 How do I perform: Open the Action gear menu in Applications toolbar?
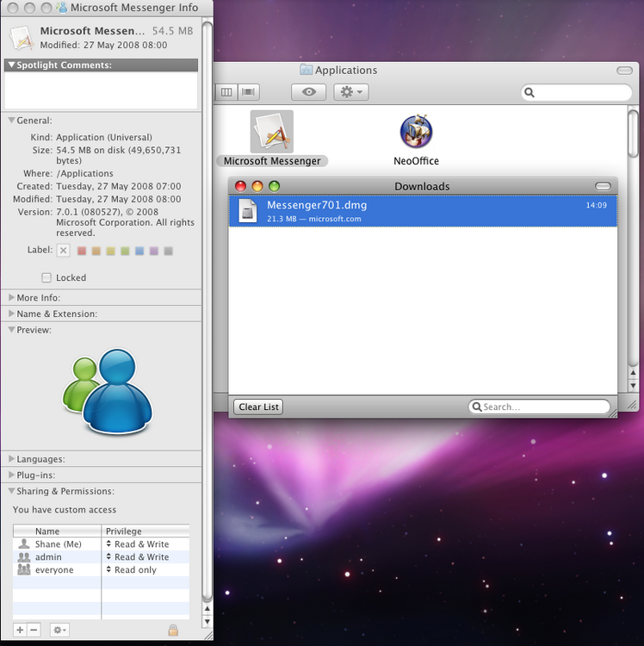pos(350,92)
